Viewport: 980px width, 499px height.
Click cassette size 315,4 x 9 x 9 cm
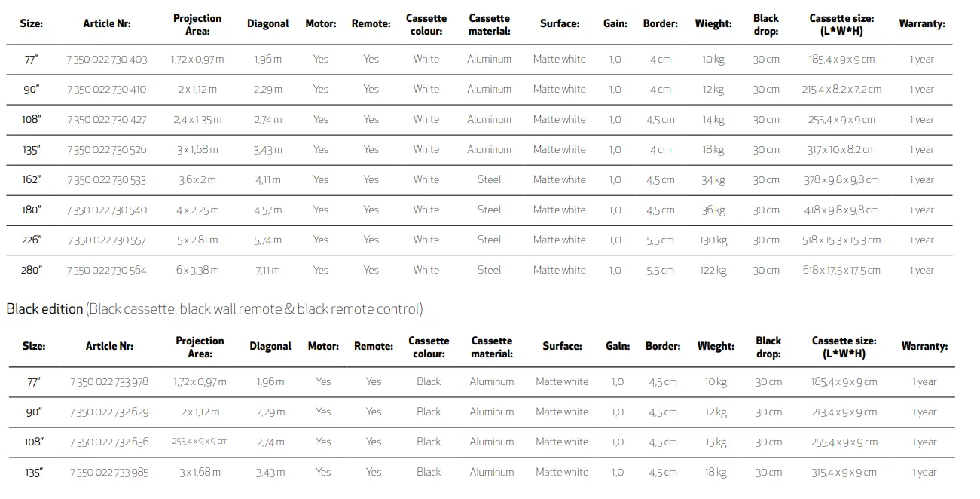pos(844,473)
